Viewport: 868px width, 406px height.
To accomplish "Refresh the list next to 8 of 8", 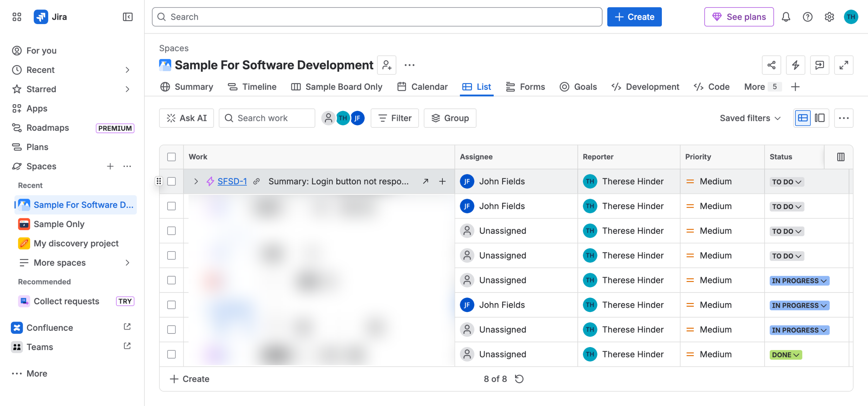I will [x=519, y=379].
